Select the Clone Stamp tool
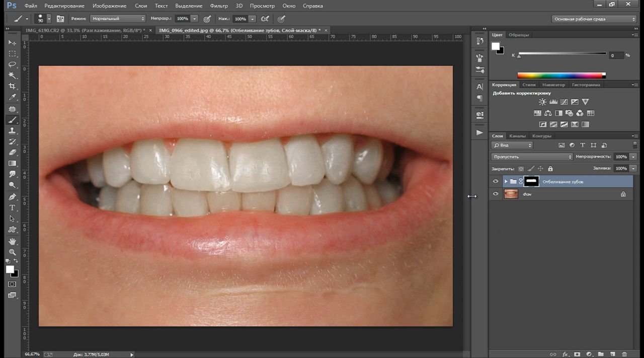 [13, 131]
